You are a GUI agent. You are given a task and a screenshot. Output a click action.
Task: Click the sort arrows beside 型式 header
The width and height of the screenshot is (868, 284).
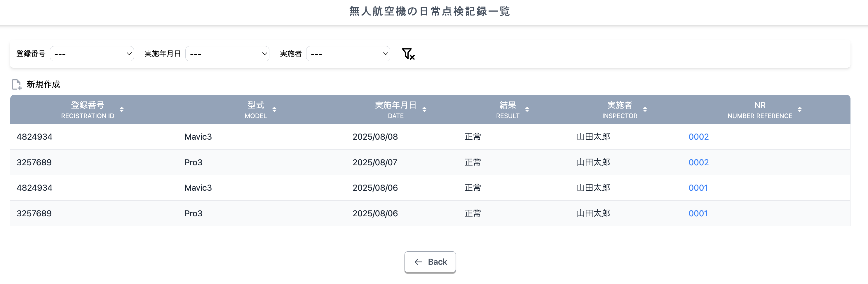click(x=274, y=109)
